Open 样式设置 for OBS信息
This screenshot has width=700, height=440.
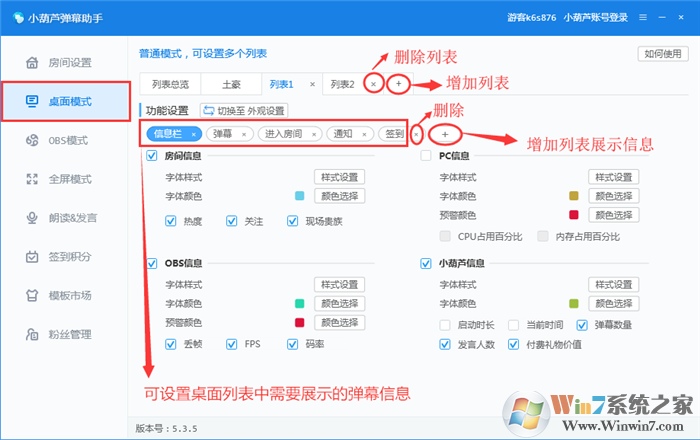(x=339, y=284)
